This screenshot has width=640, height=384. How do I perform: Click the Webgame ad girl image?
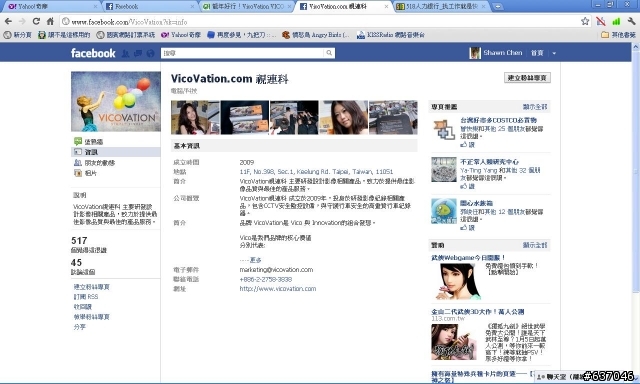pos(458,282)
